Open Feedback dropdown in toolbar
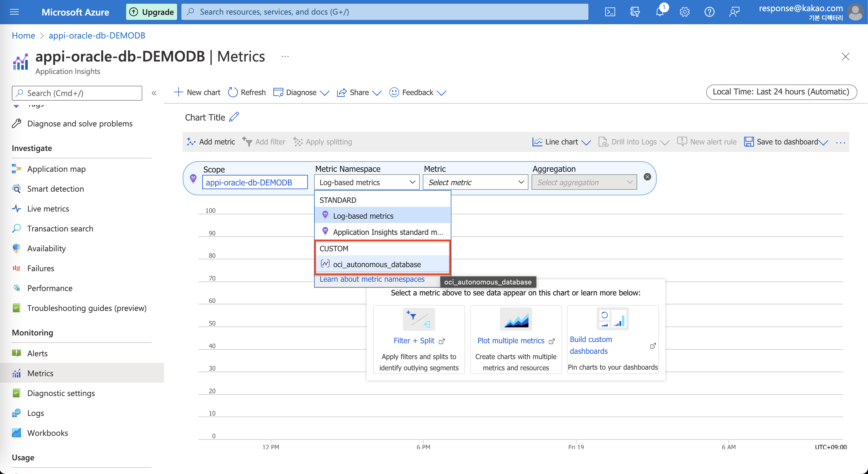 418,92
